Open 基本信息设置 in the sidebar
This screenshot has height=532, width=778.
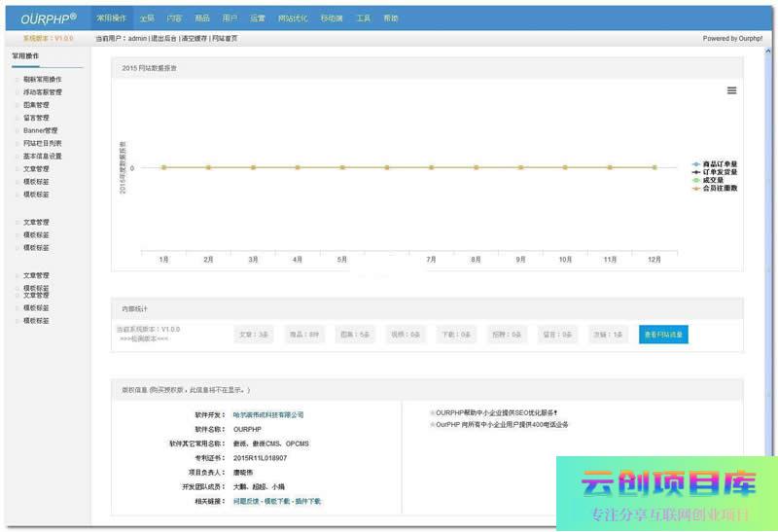[x=43, y=156]
